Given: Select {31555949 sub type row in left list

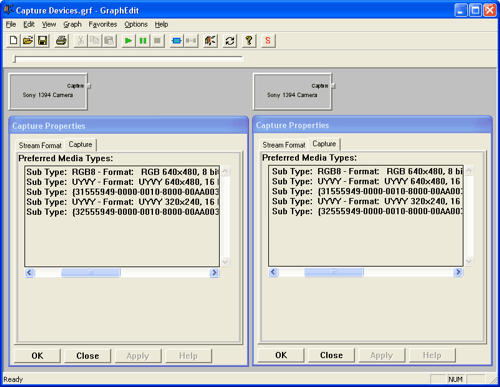Looking at the screenshot, I should click(122, 192).
